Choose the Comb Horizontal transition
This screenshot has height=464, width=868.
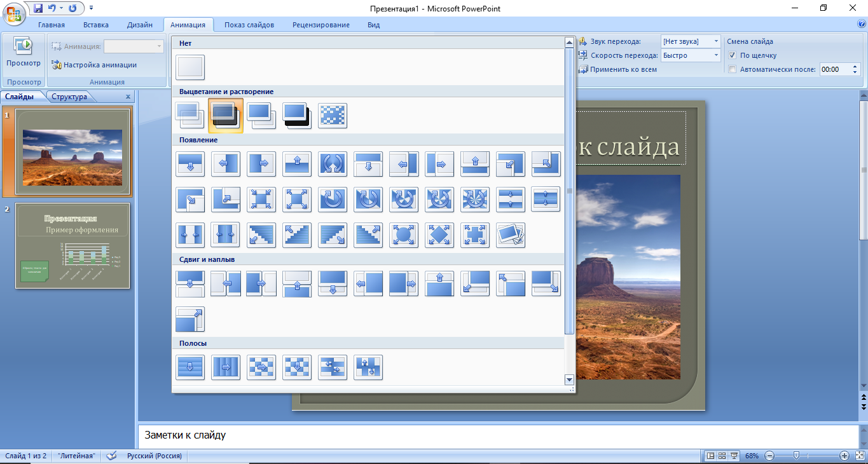333,367
